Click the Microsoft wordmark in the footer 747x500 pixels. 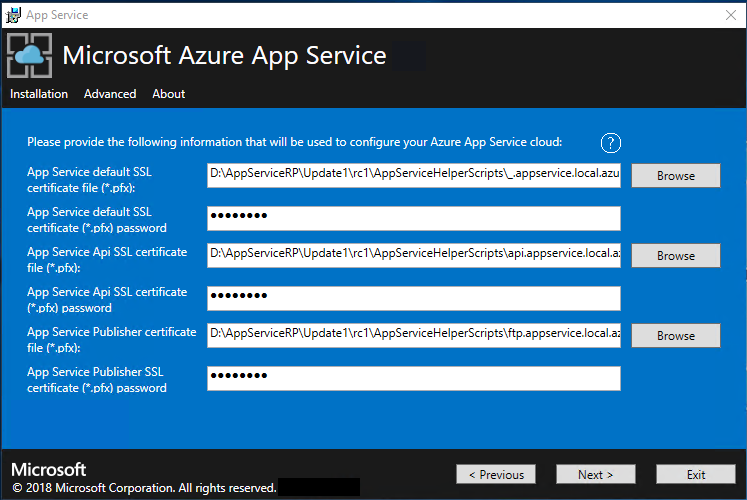point(49,470)
